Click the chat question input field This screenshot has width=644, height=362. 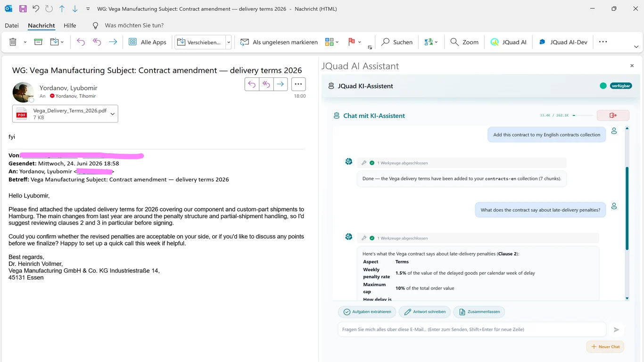[x=472, y=329]
